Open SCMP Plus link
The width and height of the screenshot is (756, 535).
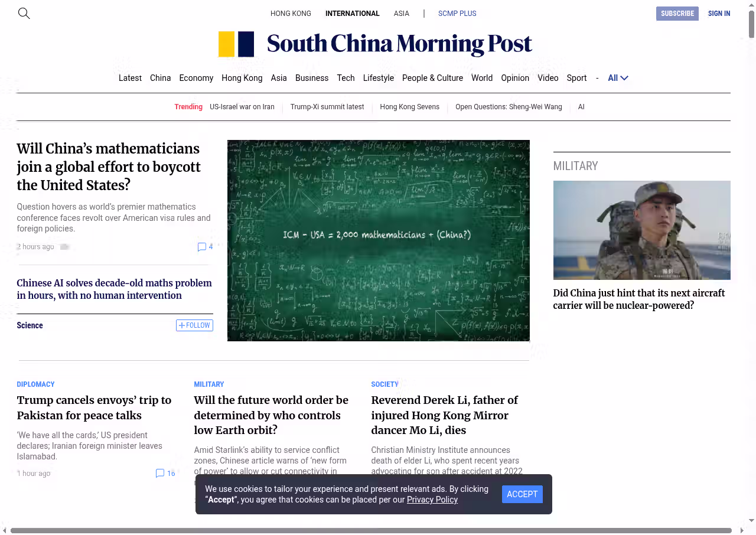[457, 14]
